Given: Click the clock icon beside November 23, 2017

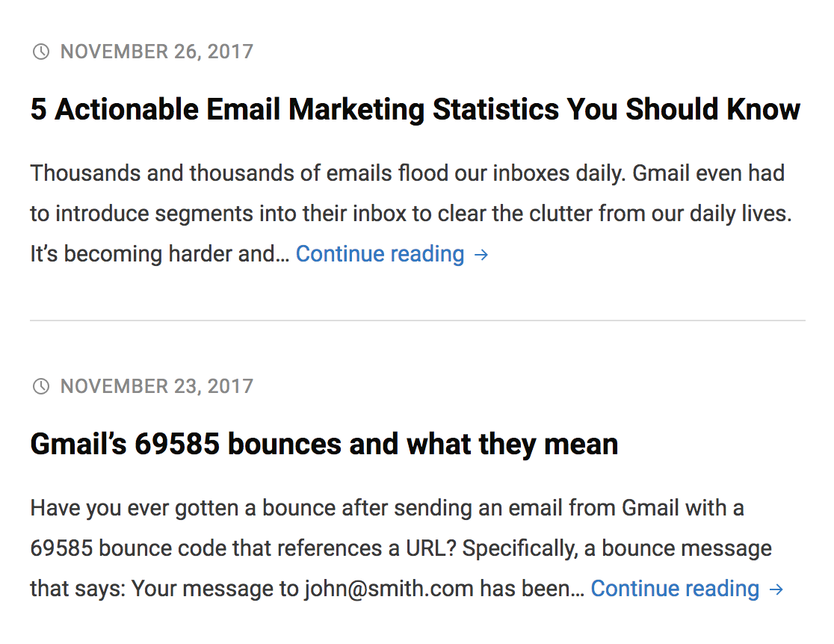Looking at the screenshot, I should (41, 386).
